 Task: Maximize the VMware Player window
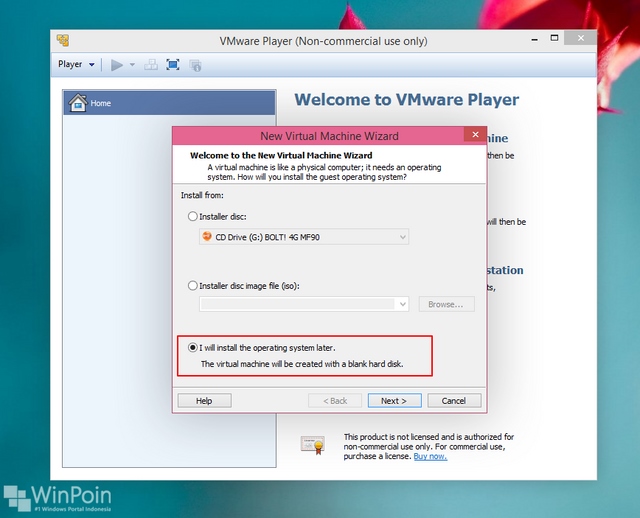click(554, 38)
